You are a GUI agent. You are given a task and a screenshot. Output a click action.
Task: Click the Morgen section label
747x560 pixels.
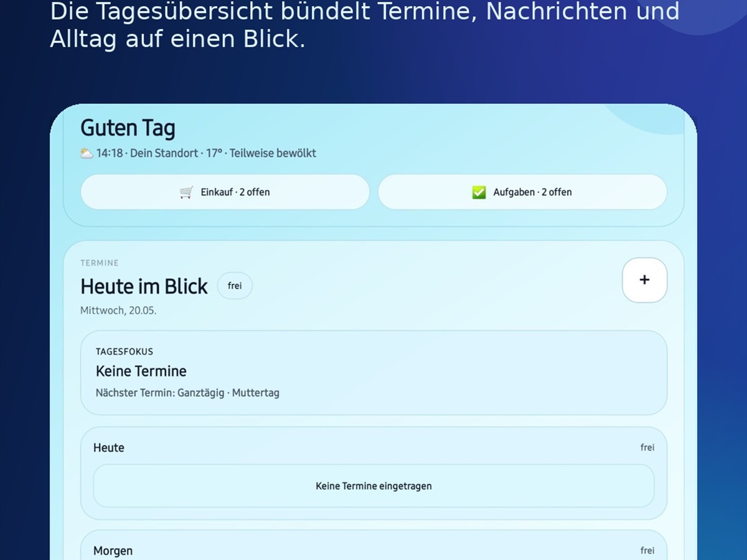[113, 551]
